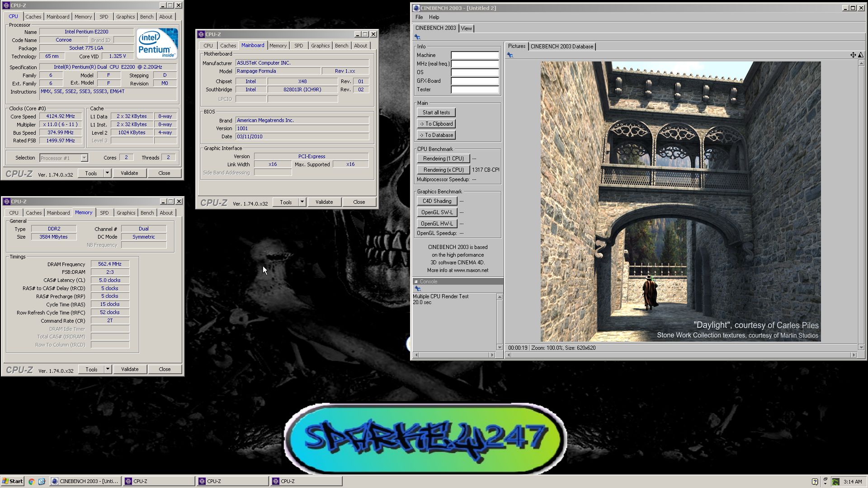Click the Intel Pentium inside logo
Screen dimensions: 868x488
click(x=157, y=44)
